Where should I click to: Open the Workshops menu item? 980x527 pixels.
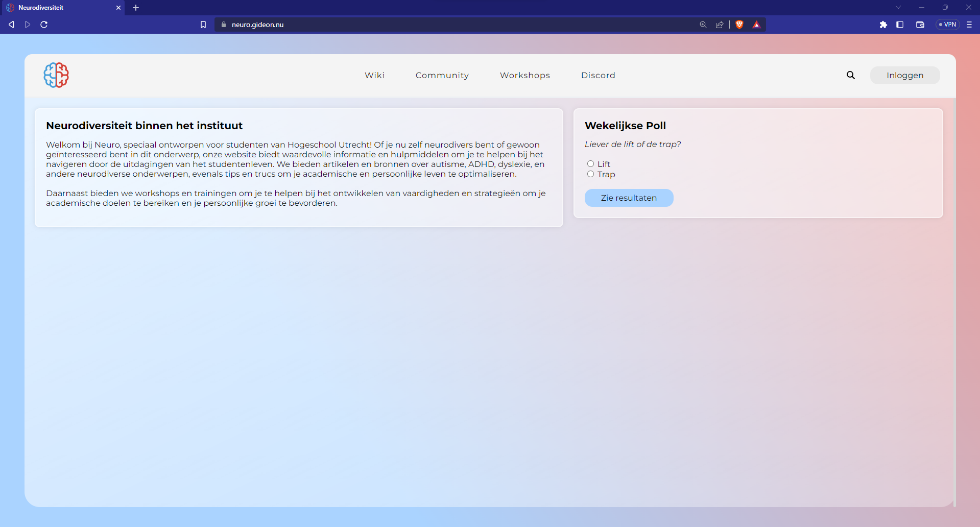524,75
